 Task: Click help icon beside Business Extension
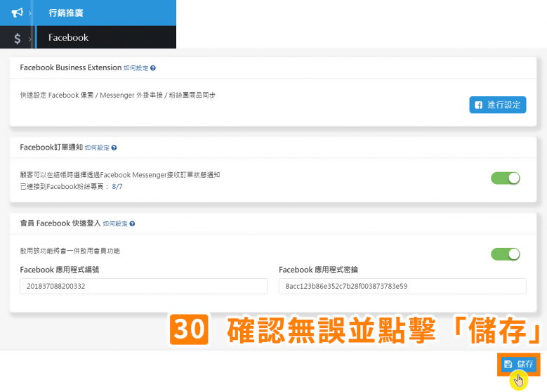click(153, 68)
